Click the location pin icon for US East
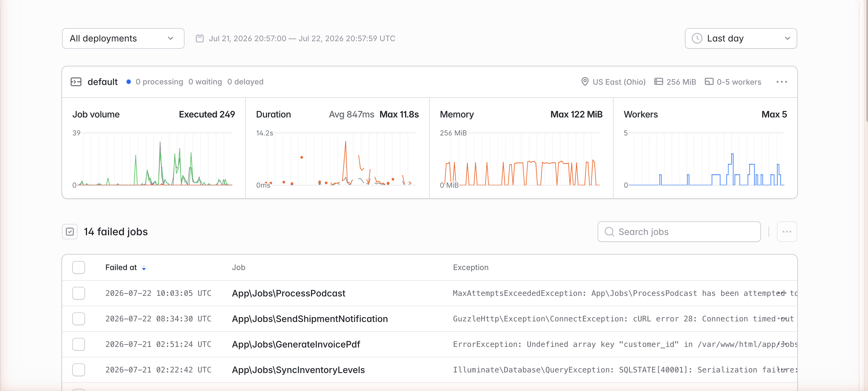The width and height of the screenshot is (868, 391). (x=585, y=82)
